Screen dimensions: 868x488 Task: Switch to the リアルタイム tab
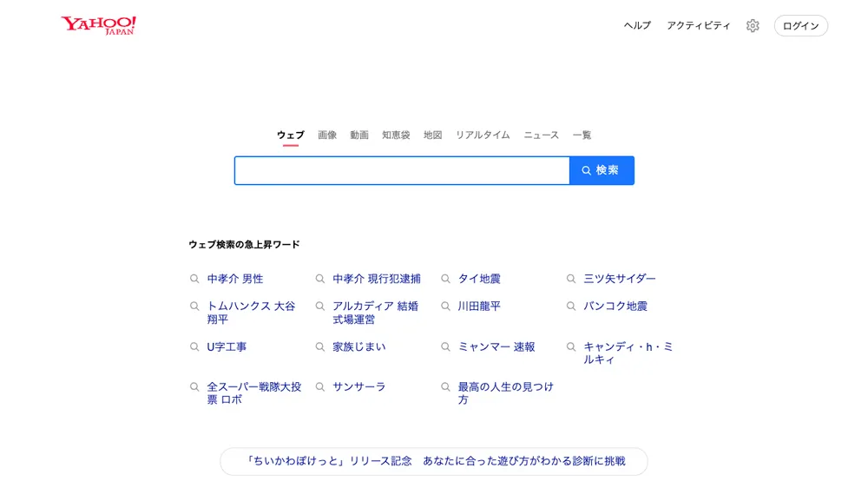(x=483, y=135)
